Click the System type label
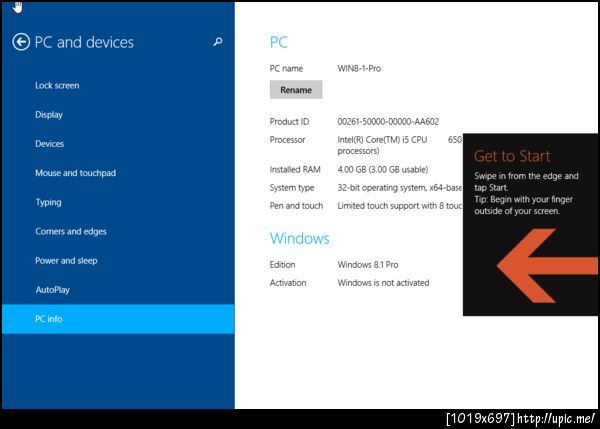This screenshot has height=429, width=600. point(292,188)
